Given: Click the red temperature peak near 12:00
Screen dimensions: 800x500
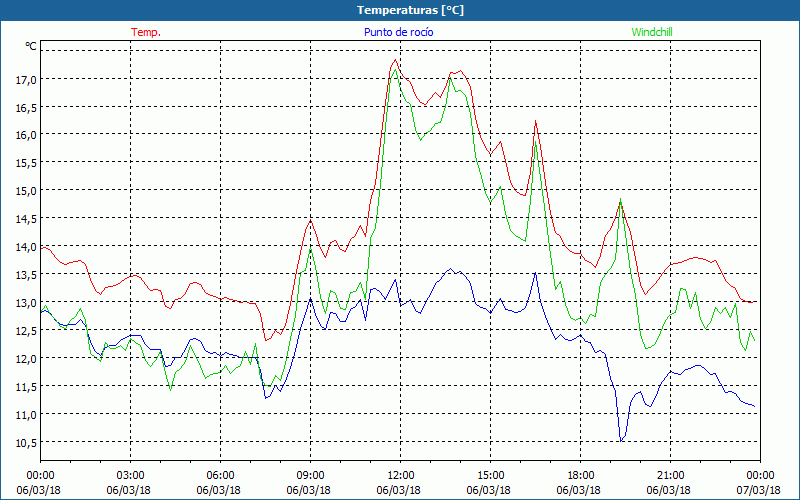Looking at the screenshot, I should pyautogui.click(x=395, y=60).
